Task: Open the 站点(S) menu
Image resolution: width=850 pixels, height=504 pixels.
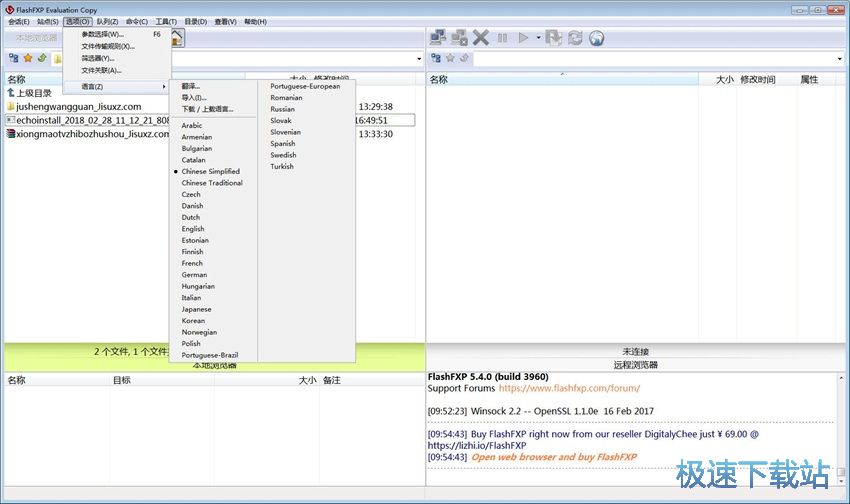Action: 48,22
